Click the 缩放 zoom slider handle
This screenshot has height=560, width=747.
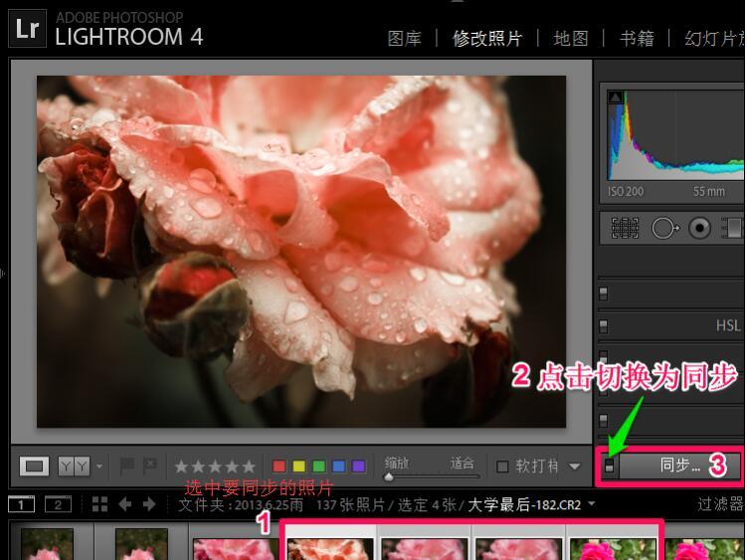[389, 476]
